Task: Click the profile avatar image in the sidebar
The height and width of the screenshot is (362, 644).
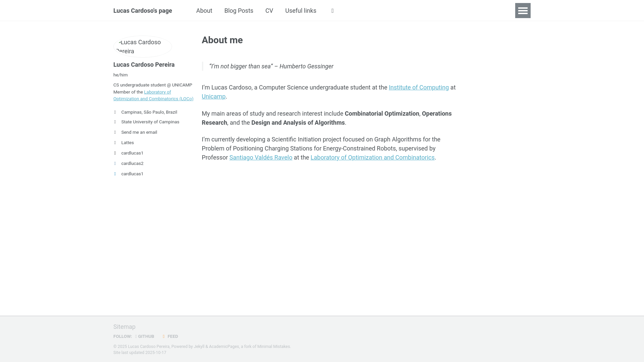Action: [x=143, y=47]
